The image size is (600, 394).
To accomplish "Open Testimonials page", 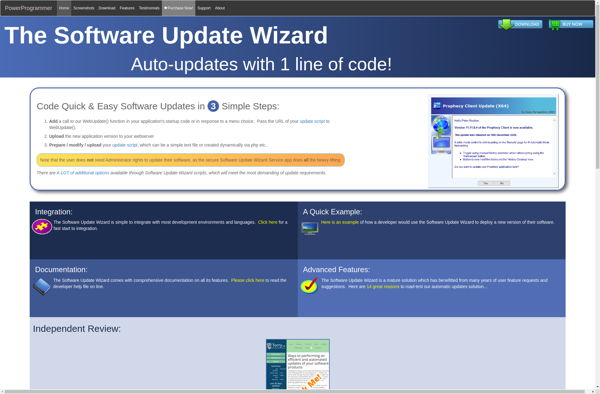I will [149, 8].
